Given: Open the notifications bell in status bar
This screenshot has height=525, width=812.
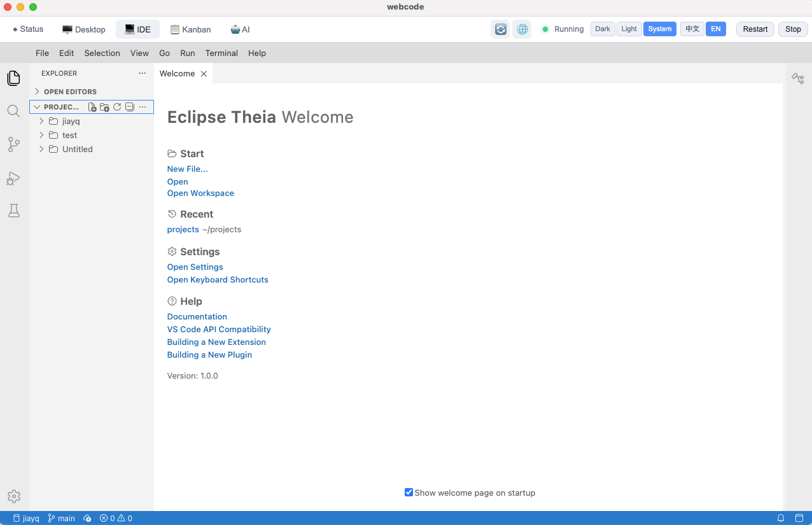Looking at the screenshot, I should click(x=781, y=518).
